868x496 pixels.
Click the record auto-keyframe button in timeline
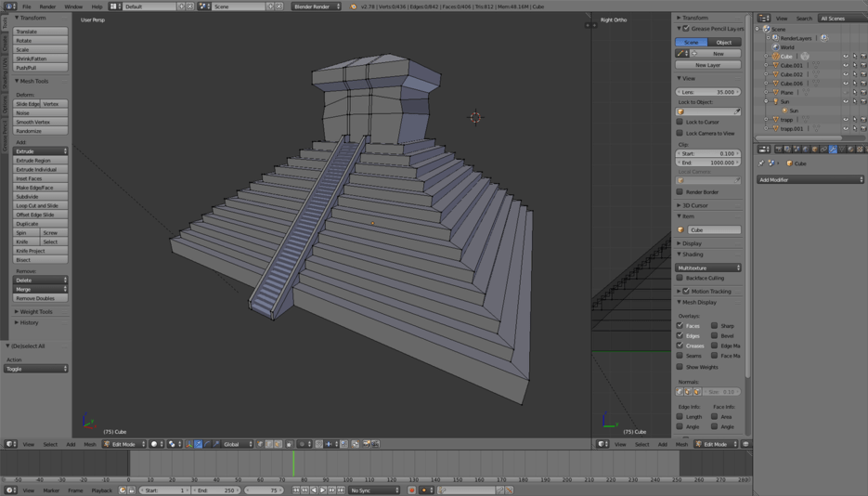(412, 490)
